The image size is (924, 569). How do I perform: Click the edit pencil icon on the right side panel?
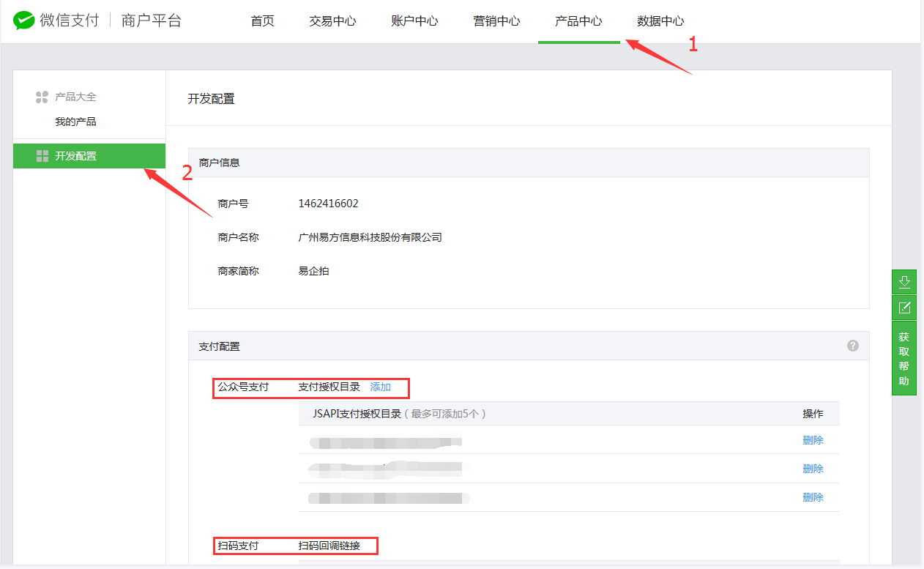(904, 307)
